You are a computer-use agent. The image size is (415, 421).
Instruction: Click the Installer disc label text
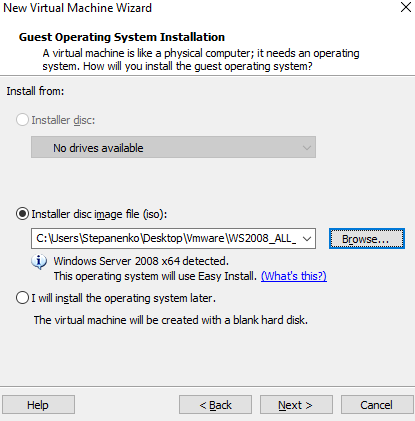pyautogui.click(x=63, y=120)
